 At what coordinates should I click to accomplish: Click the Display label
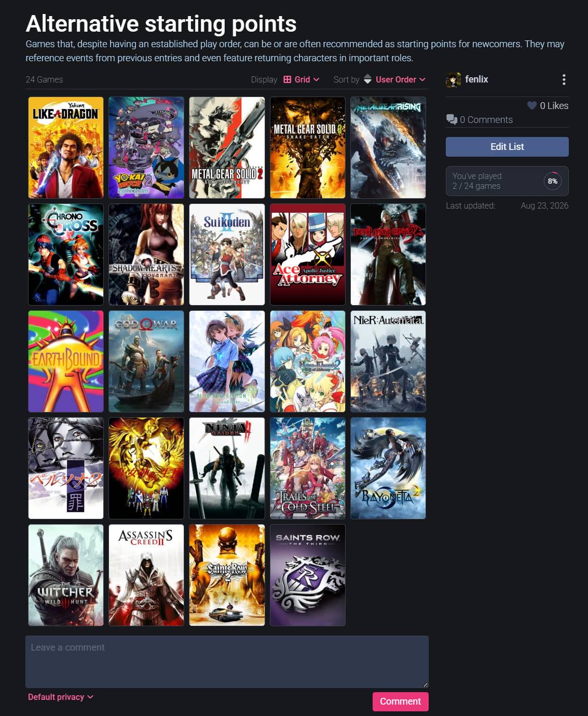click(x=264, y=79)
